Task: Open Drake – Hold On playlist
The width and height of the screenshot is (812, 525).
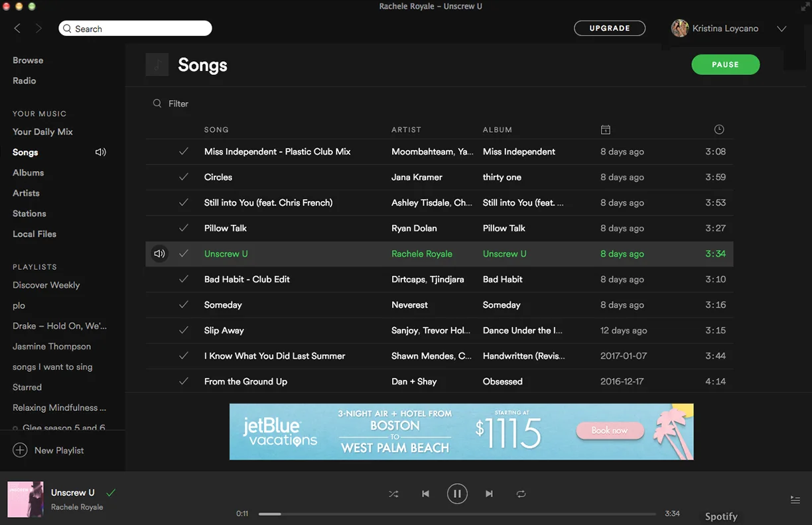Action: point(60,326)
